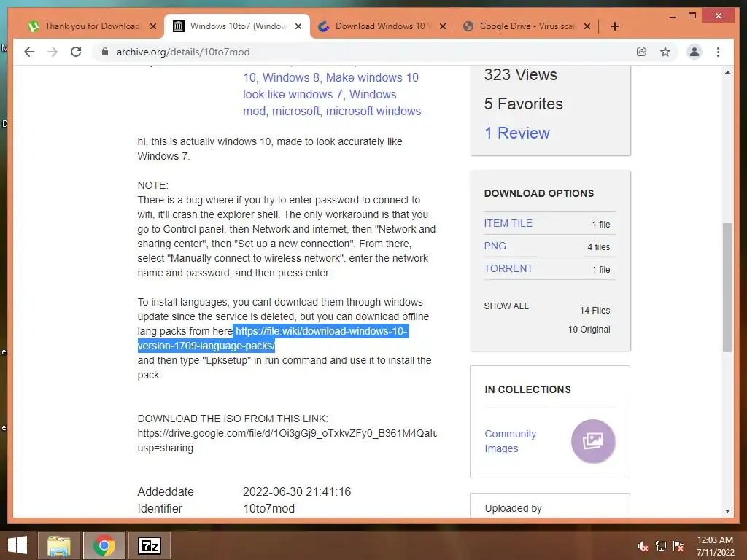
Task: Open the Chrome three-dot menu
Action: pos(718,52)
